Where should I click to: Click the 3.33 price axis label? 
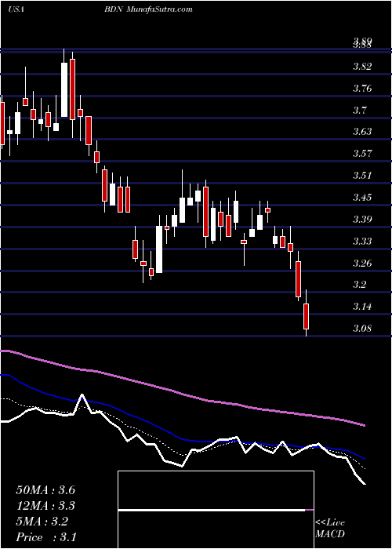[x=362, y=242]
